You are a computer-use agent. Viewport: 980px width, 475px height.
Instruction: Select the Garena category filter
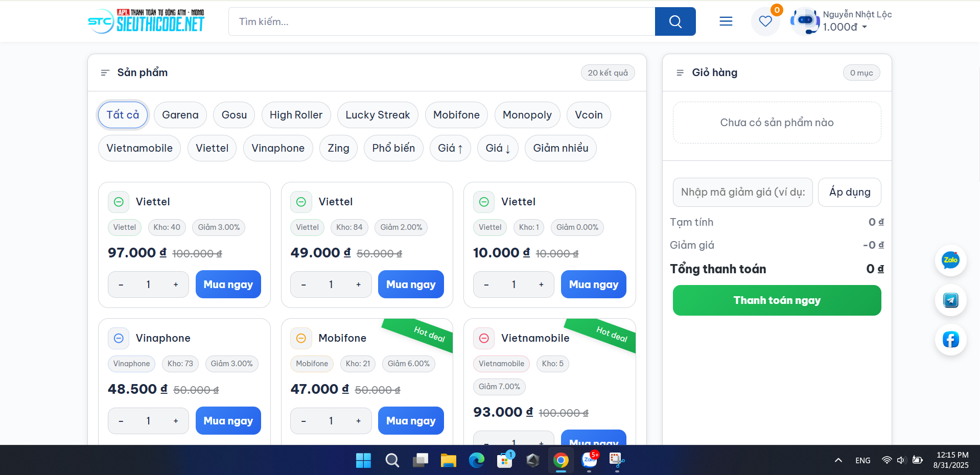[x=180, y=115]
